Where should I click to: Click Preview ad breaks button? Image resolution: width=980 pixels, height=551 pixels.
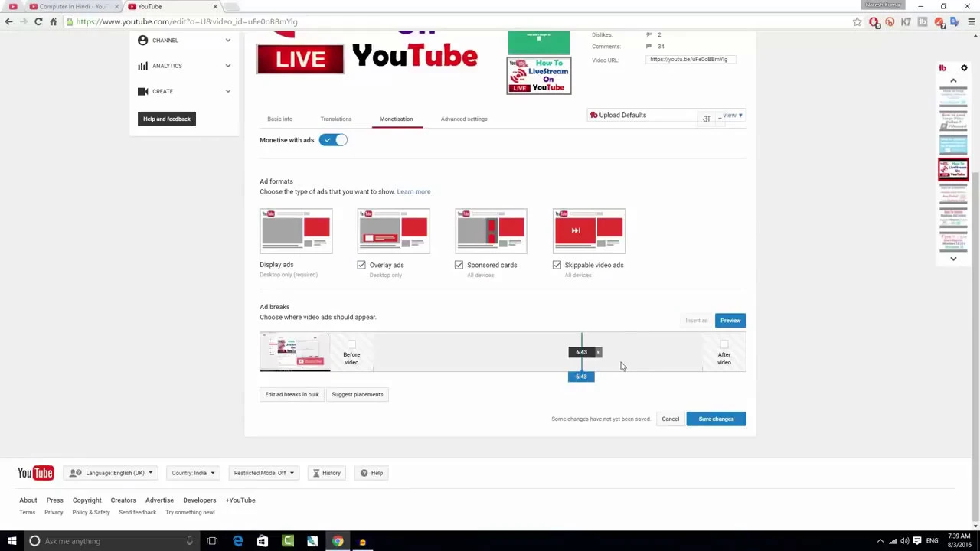coord(730,321)
